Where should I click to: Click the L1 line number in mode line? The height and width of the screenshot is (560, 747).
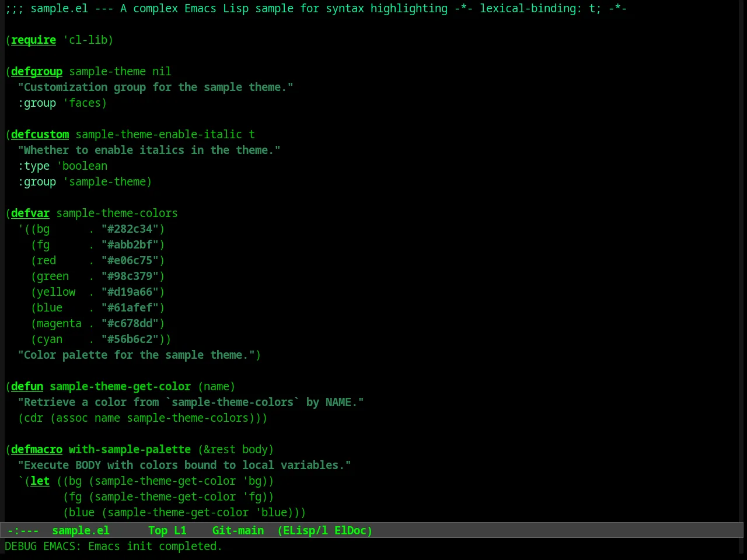(x=180, y=530)
